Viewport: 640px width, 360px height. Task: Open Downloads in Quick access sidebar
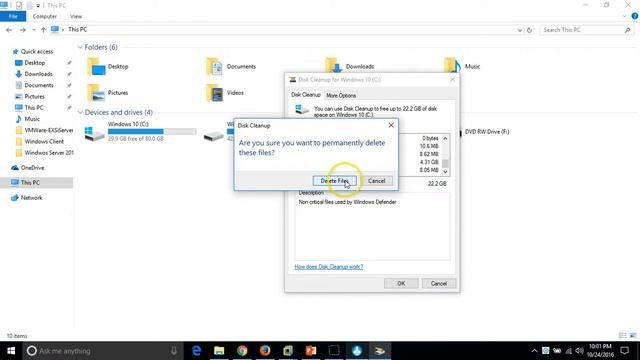(38, 74)
